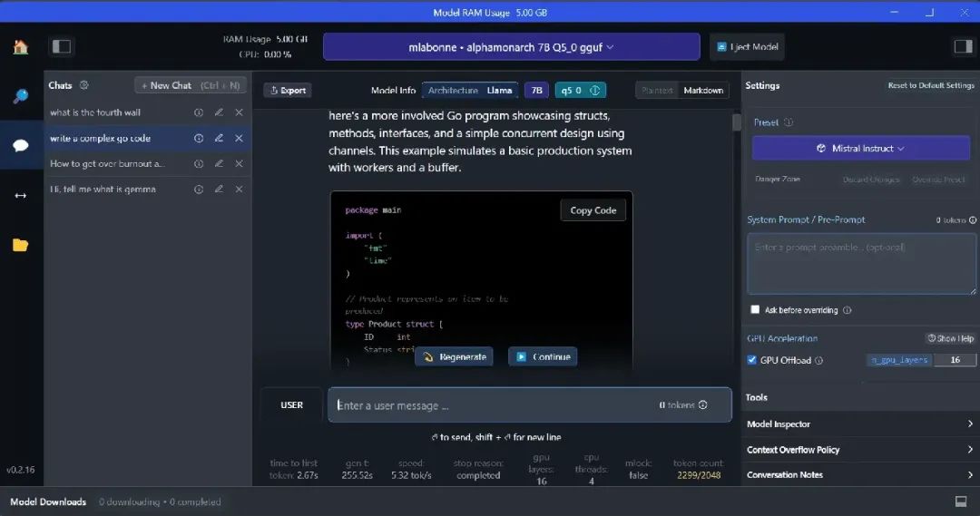
Task: Toggle the left chats sidebar panel icon
Action: (62, 47)
